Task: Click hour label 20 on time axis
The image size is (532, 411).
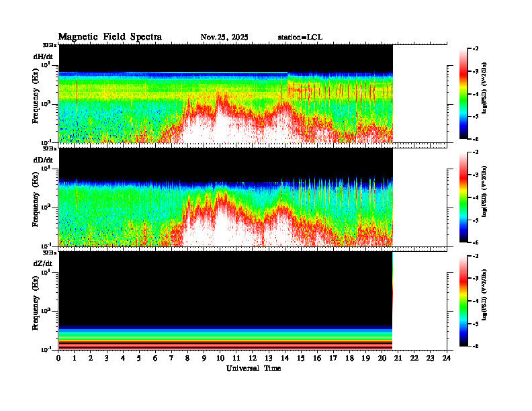Action: pyautogui.click(x=382, y=358)
